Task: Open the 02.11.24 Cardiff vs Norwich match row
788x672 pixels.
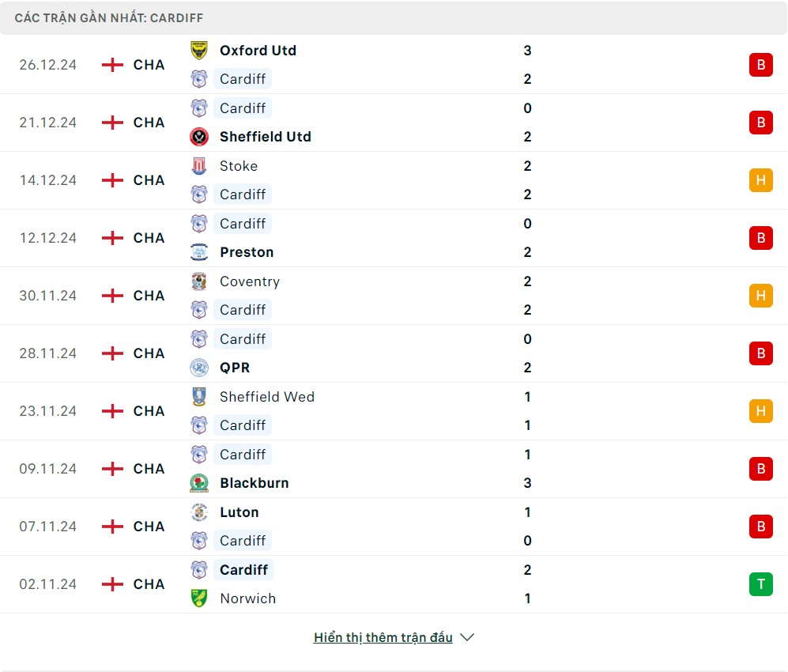Action: pyautogui.click(x=394, y=584)
